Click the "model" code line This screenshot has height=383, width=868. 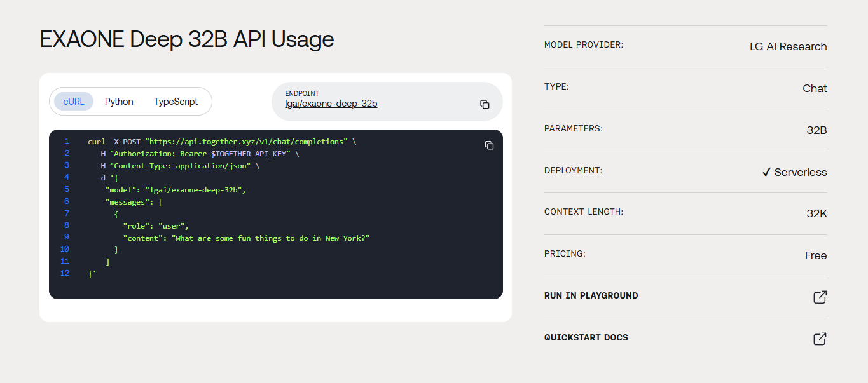pyautogui.click(x=176, y=189)
